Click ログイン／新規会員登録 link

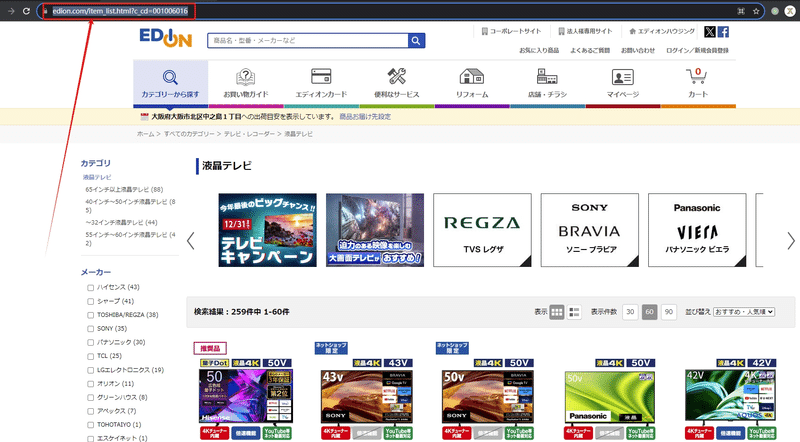click(x=697, y=50)
